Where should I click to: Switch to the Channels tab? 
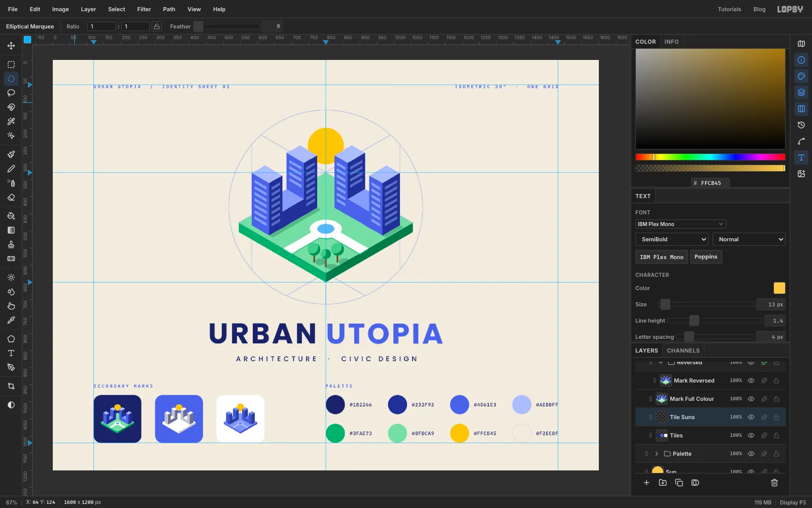pos(683,351)
